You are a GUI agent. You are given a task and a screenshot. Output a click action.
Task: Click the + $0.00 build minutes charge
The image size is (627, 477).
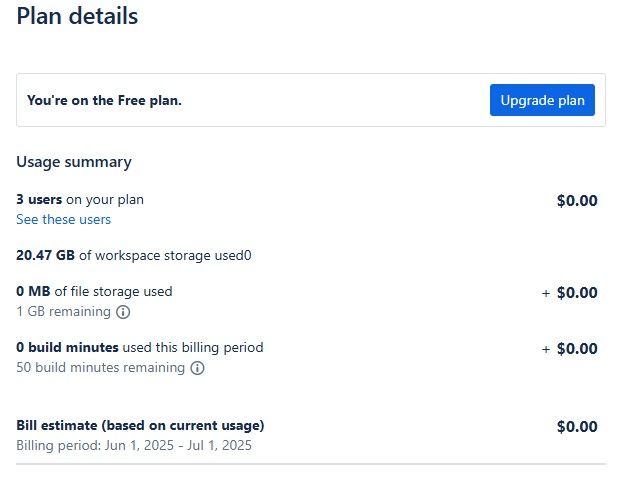(569, 349)
